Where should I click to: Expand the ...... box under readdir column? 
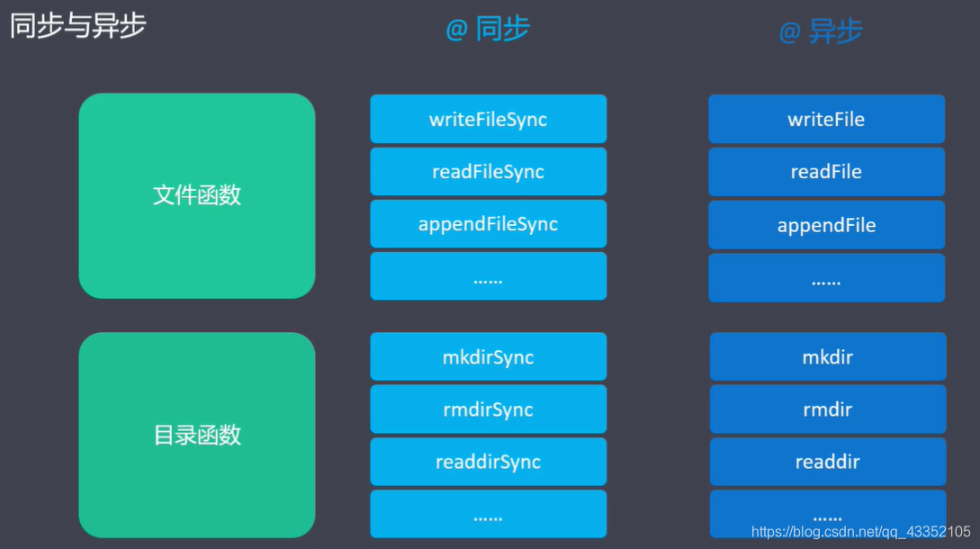point(826,514)
